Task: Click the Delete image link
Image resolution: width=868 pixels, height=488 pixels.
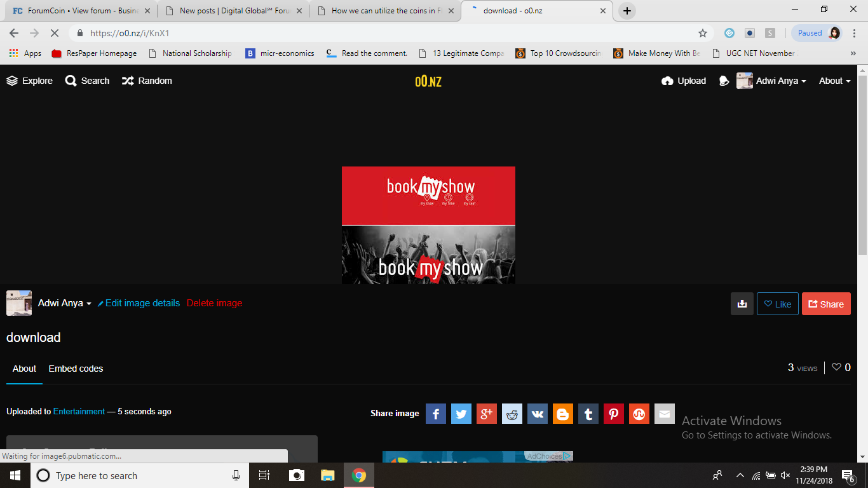Action: pos(214,303)
